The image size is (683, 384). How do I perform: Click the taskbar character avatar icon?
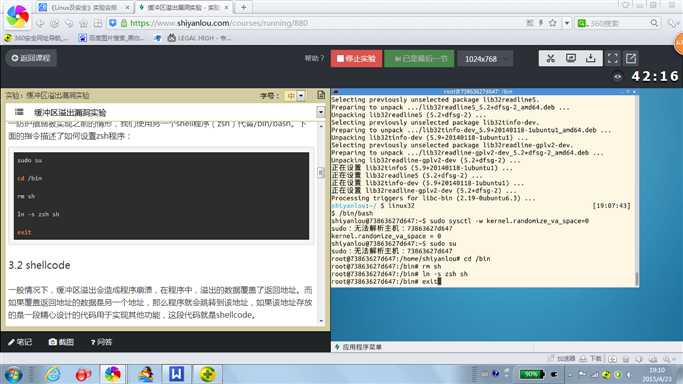[x=145, y=374]
